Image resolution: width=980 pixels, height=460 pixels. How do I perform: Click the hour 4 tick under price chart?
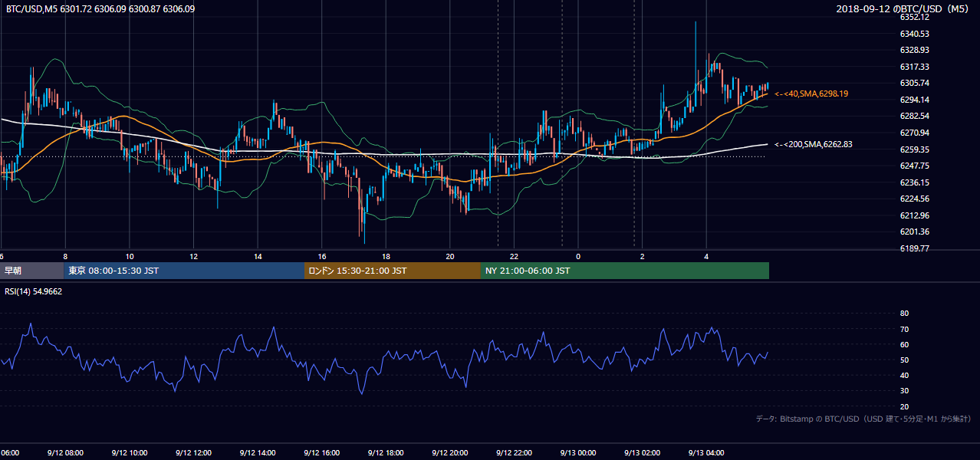coord(707,257)
